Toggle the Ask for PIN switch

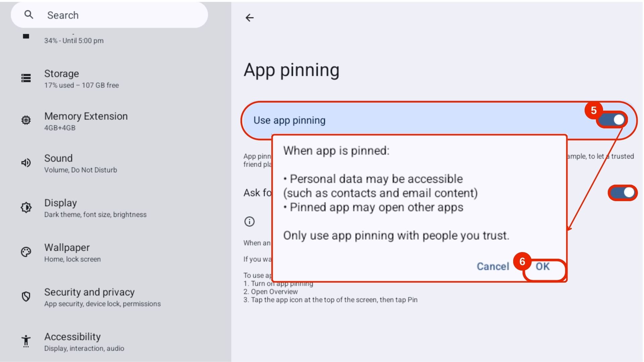click(623, 193)
